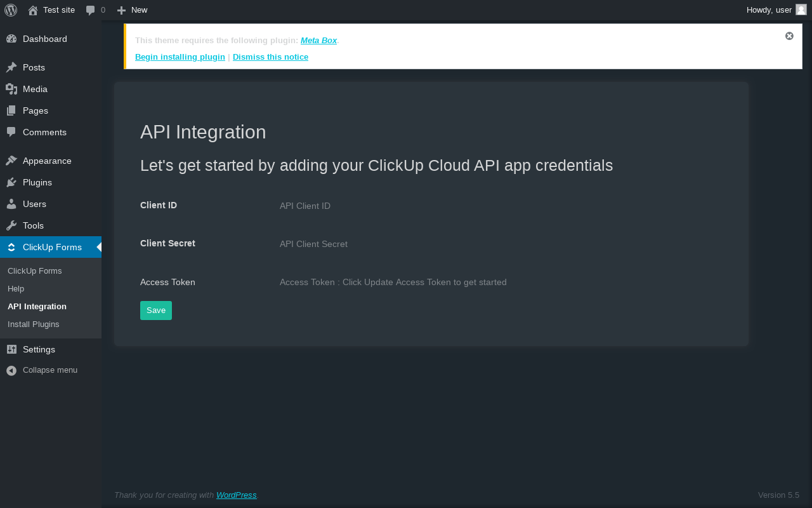The height and width of the screenshot is (508, 812).
Task: Click the Appearance paintbrush icon
Action: coord(11,161)
